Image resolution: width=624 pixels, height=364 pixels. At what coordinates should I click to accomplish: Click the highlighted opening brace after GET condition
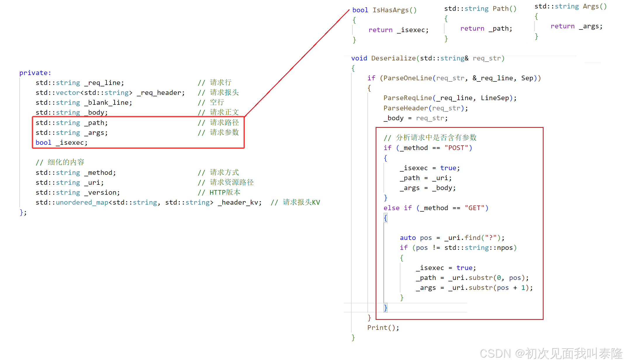point(386,218)
